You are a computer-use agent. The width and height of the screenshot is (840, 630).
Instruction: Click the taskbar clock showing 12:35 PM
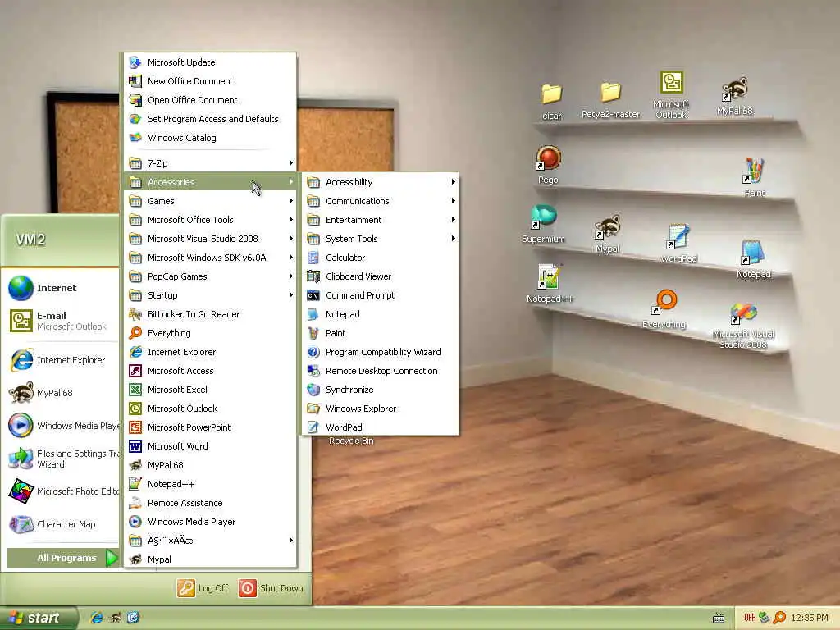[x=810, y=618]
